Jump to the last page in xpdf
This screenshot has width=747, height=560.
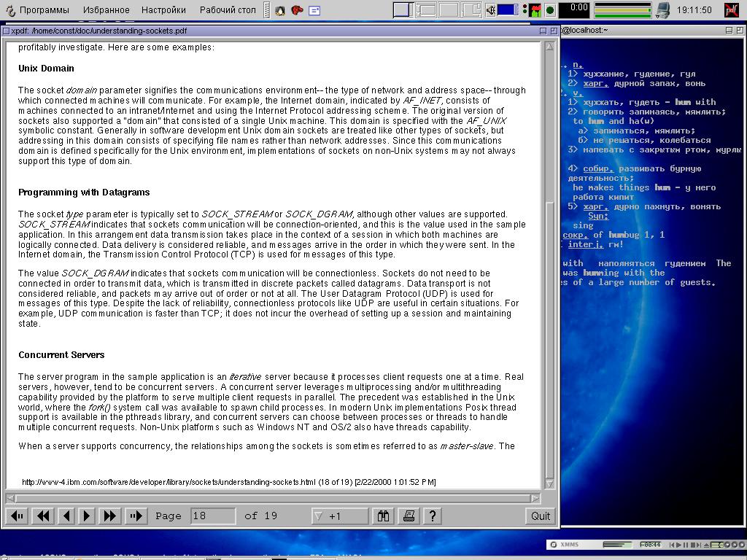[x=135, y=516]
